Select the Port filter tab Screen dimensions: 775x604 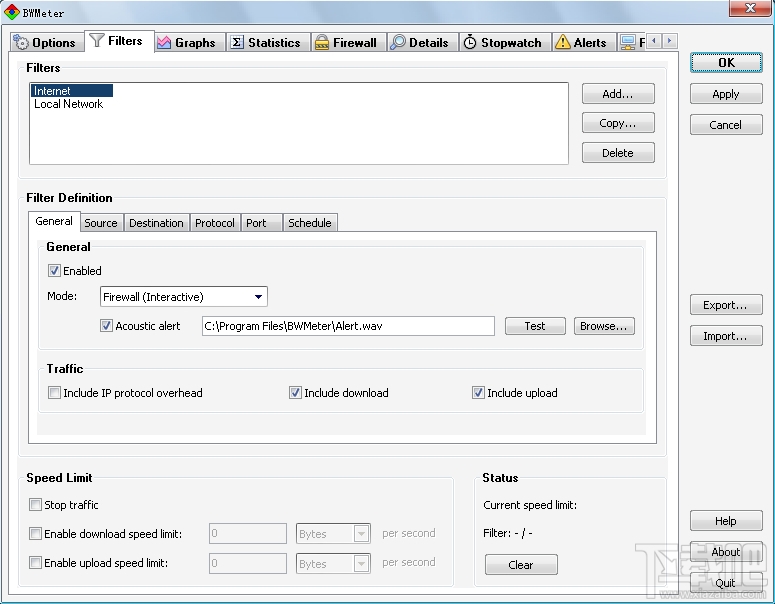[x=261, y=223]
